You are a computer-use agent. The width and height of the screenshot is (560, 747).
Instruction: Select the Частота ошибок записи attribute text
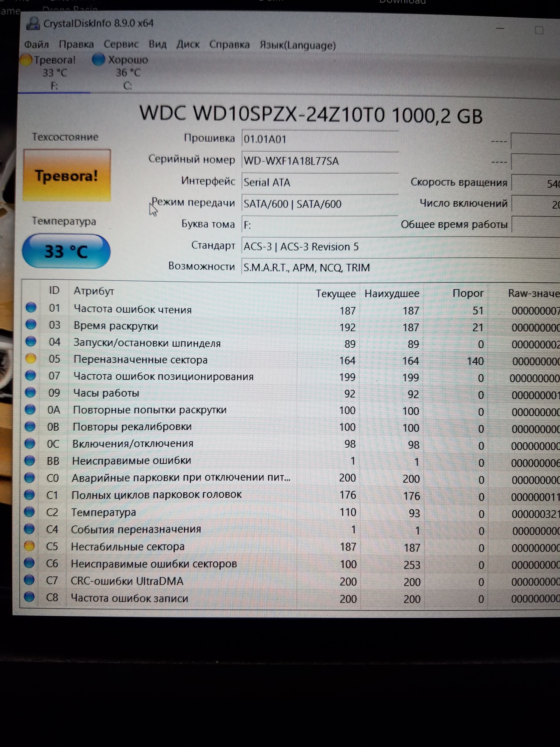(129, 598)
